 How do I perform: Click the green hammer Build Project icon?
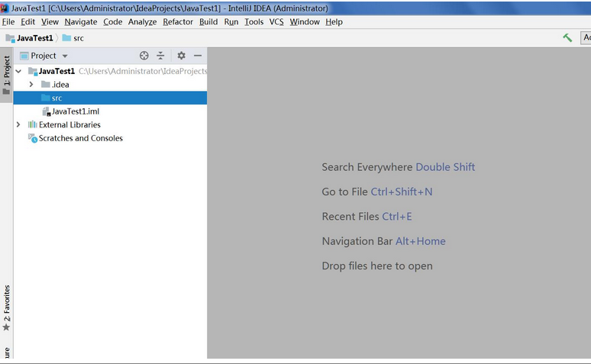point(567,37)
